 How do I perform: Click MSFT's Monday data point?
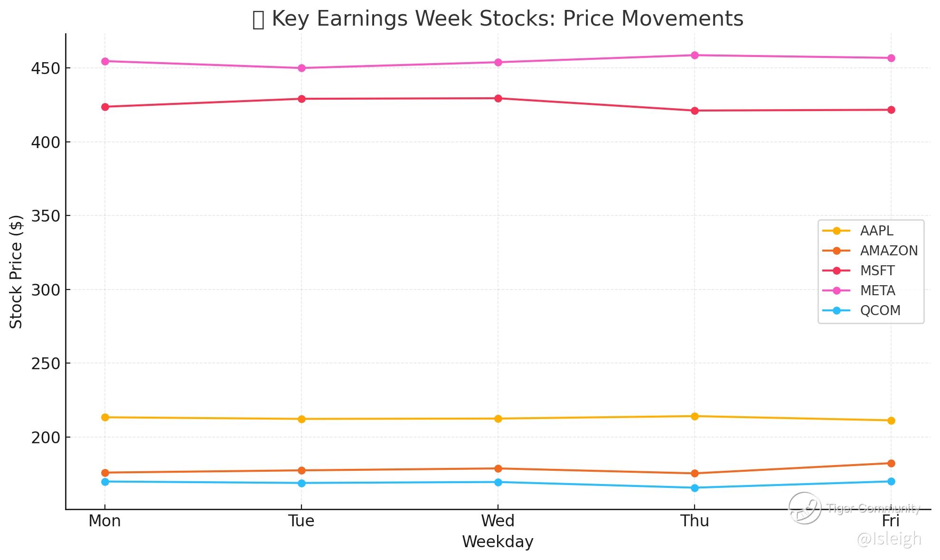pyautogui.click(x=105, y=107)
